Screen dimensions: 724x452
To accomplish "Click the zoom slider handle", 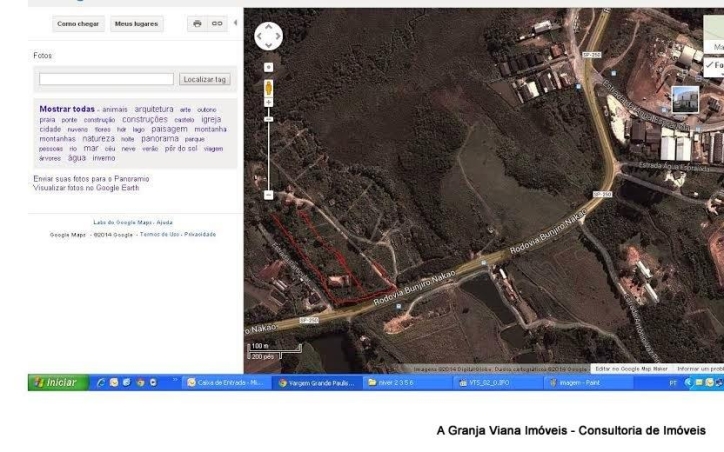I will point(268,119).
